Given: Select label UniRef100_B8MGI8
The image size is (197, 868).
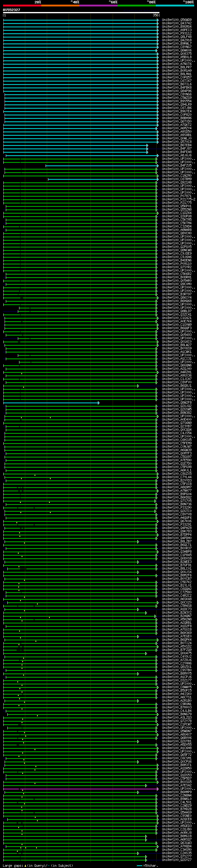Looking at the screenshot, I should [x=176, y=836].
